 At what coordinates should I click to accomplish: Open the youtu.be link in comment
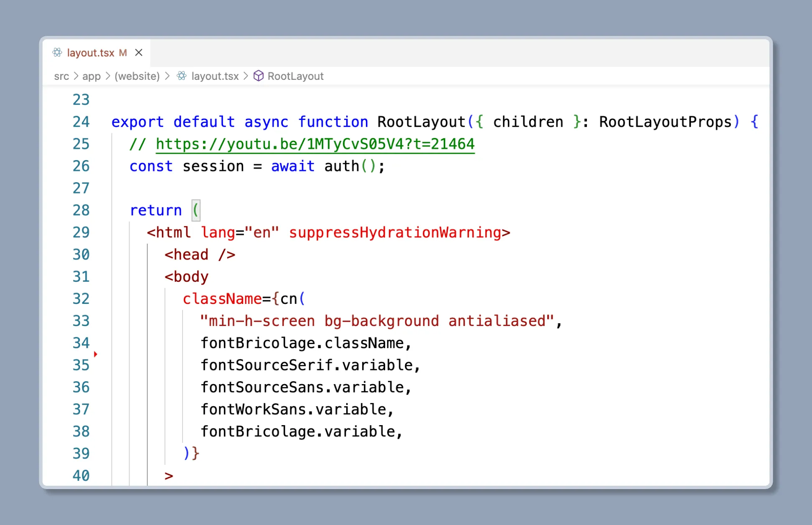[x=315, y=144]
